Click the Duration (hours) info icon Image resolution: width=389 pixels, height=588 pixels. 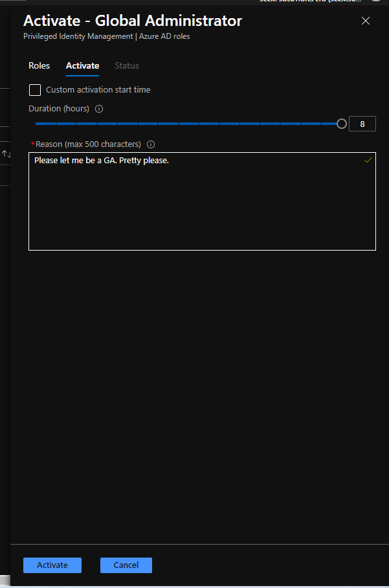coord(99,109)
